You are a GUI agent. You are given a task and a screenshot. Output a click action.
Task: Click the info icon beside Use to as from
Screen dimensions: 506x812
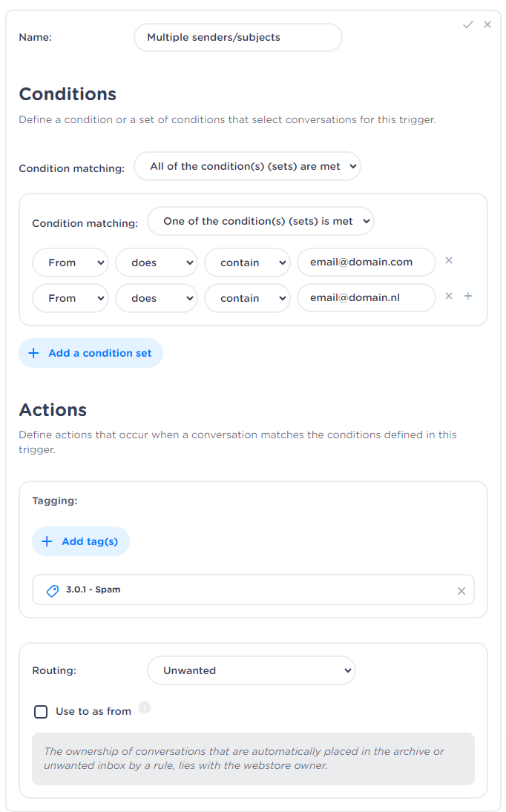point(145,707)
